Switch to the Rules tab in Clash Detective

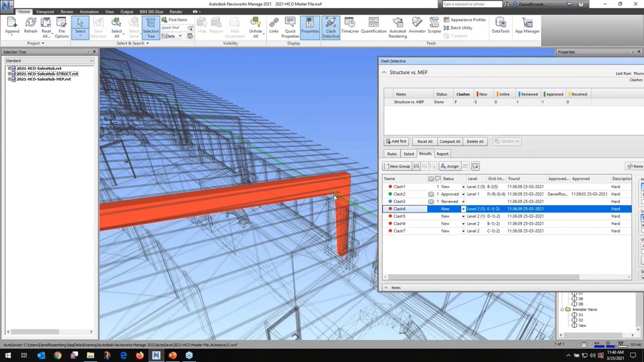coord(392,154)
